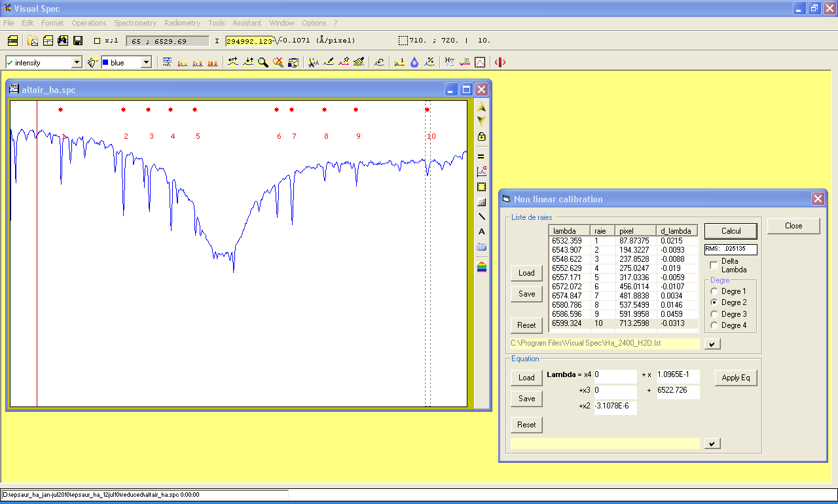Select the magnifying glass zoom tool
838x504 pixels.
[x=263, y=62]
